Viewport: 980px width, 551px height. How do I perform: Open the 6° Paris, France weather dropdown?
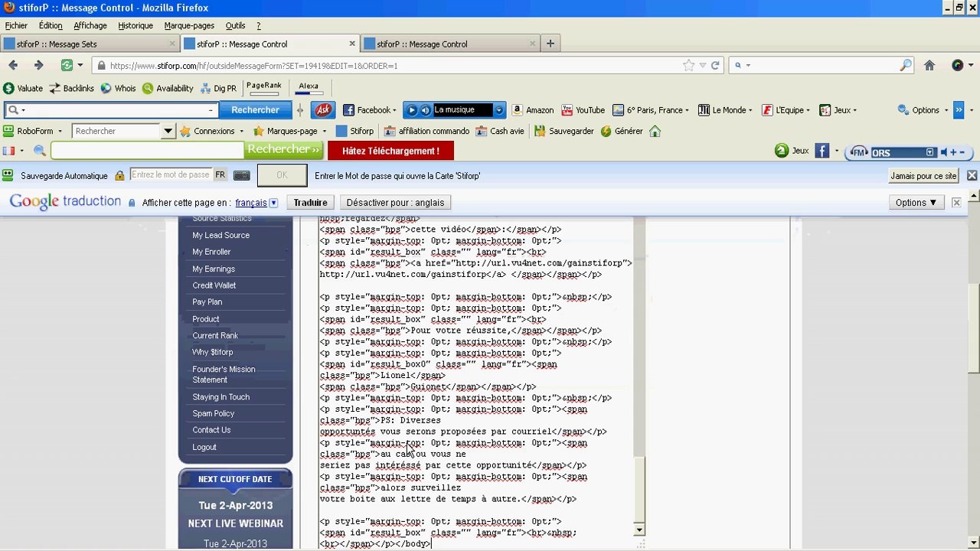[x=688, y=110]
